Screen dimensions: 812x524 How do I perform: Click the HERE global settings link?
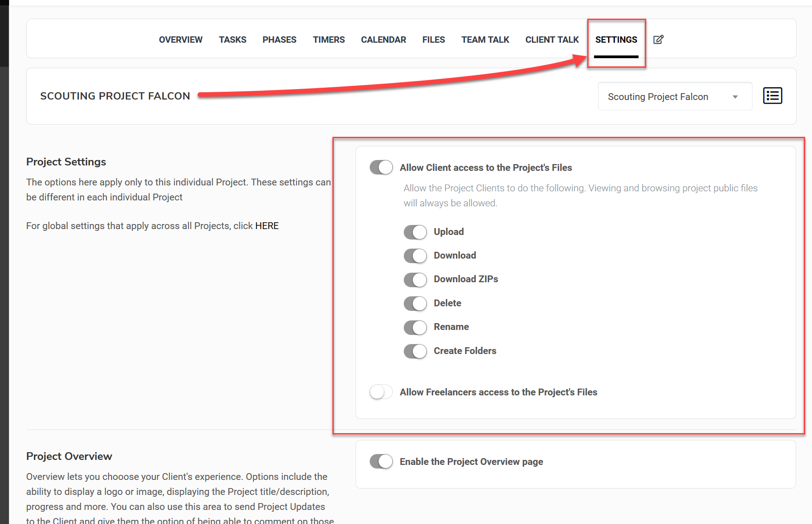point(267,226)
